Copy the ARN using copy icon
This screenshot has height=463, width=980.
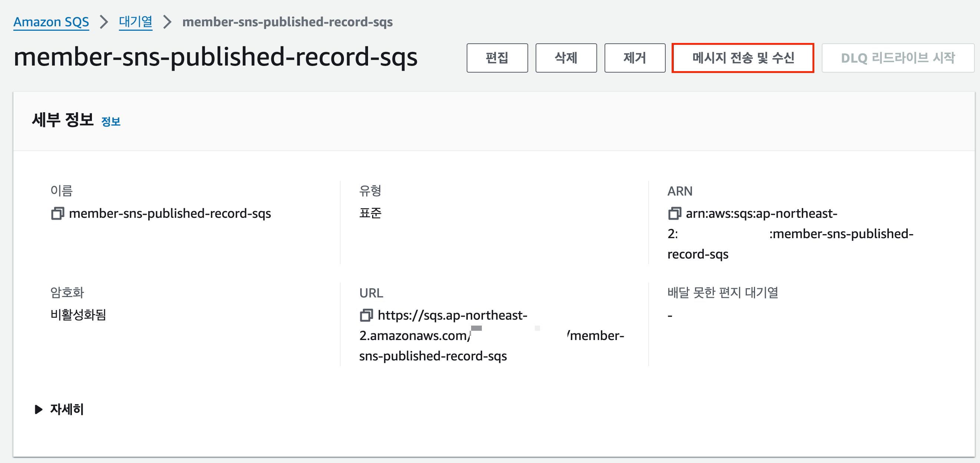[674, 213]
